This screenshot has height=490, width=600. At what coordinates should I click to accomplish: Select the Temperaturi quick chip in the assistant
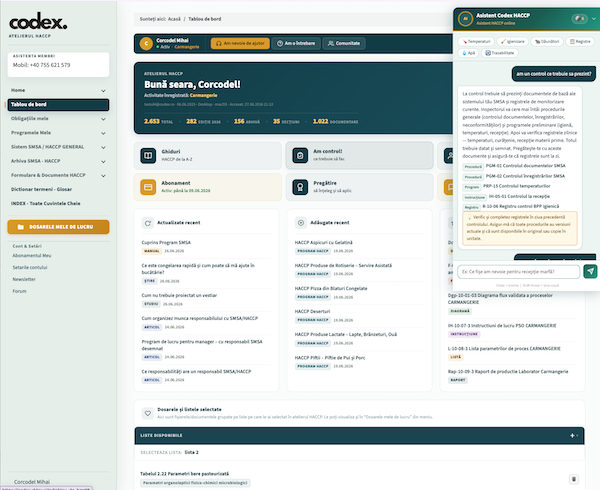click(x=476, y=41)
